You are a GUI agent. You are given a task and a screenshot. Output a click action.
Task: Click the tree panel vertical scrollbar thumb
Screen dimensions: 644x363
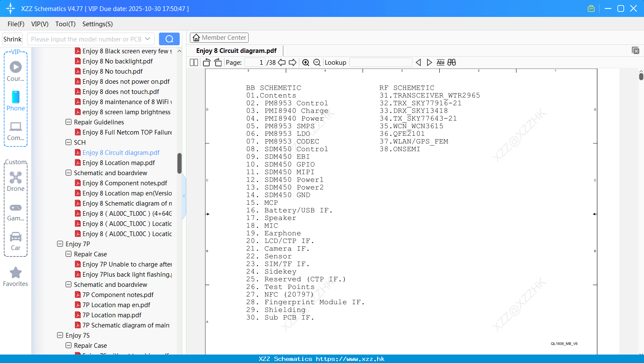tap(179, 163)
